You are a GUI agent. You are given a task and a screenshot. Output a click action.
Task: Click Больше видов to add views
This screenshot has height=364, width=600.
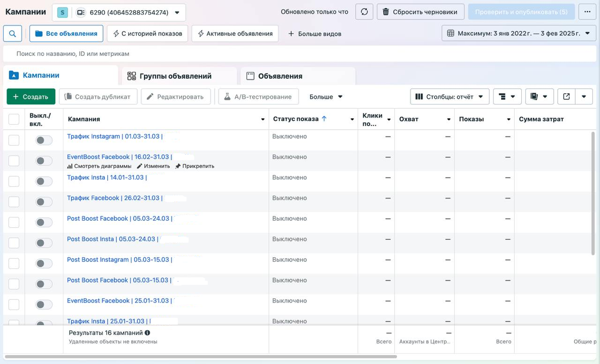(x=315, y=34)
